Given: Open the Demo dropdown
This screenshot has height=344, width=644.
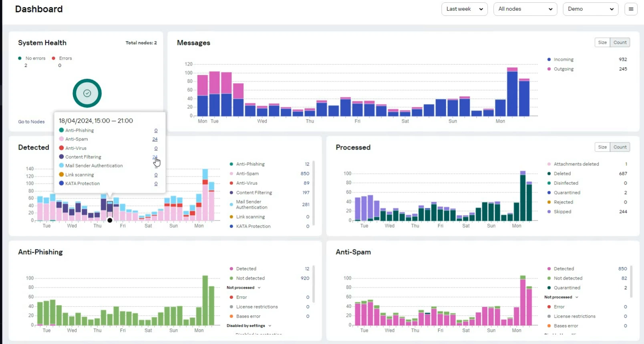Looking at the screenshot, I should coord(590,9).
